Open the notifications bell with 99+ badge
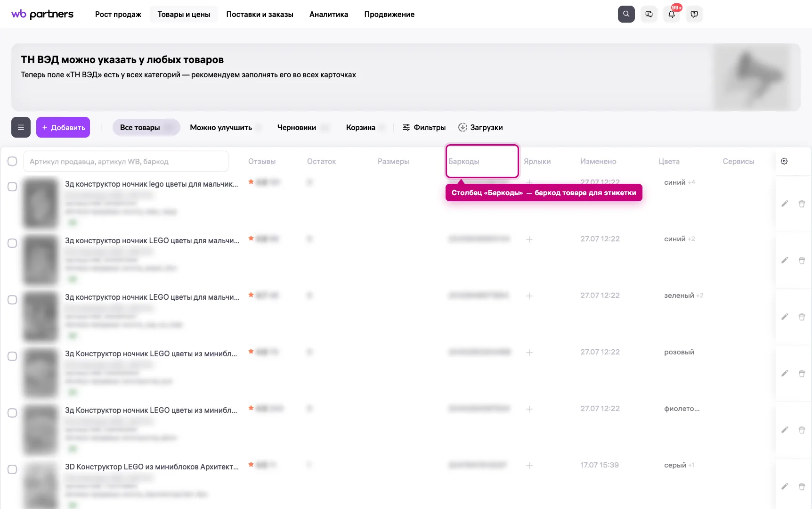812x509 pixels. (x=672, y=14)
